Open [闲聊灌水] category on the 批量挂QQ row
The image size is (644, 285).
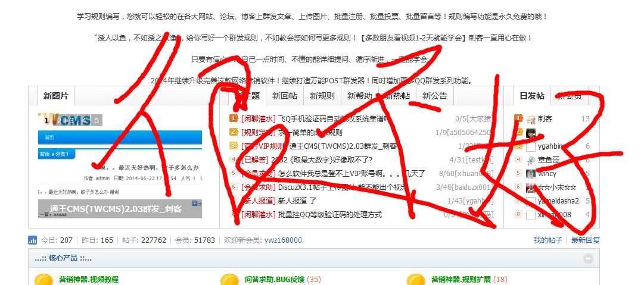(258, 214)
